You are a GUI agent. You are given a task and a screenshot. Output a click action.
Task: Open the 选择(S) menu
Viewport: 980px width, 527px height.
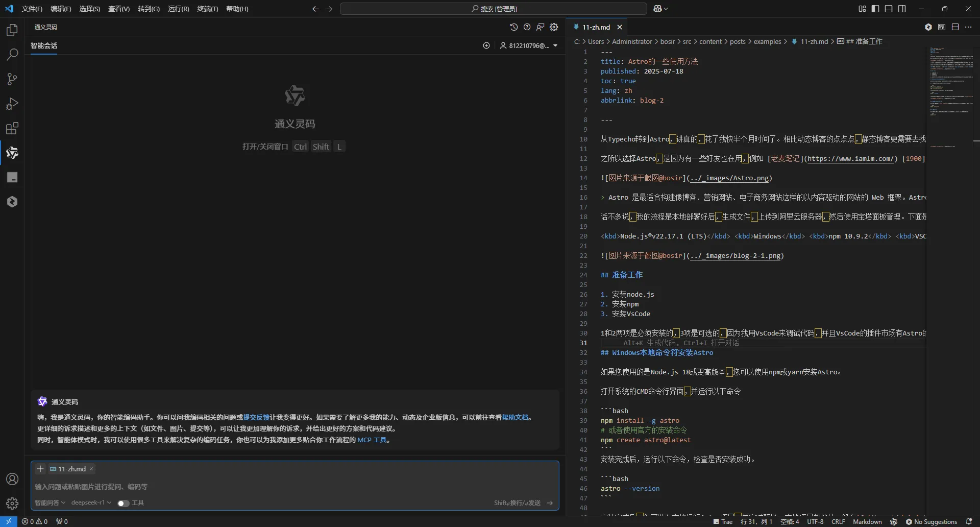90,9
